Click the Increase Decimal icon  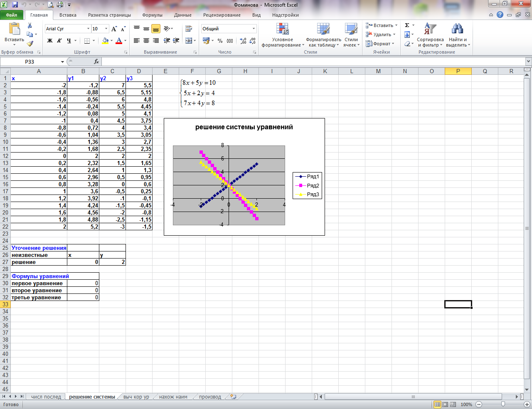tap(243, 41)
